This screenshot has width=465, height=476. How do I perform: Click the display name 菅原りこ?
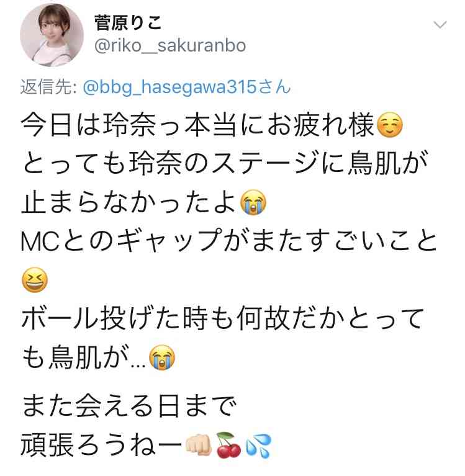point(127,23)
